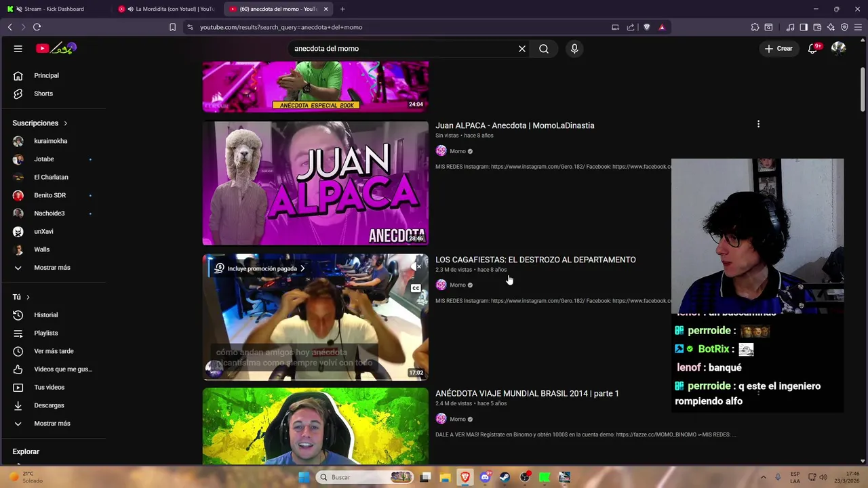Open the Juan ALPACA Anecdota video title
868x488 pixels.
pyautogui.click(x=515, y=125)
